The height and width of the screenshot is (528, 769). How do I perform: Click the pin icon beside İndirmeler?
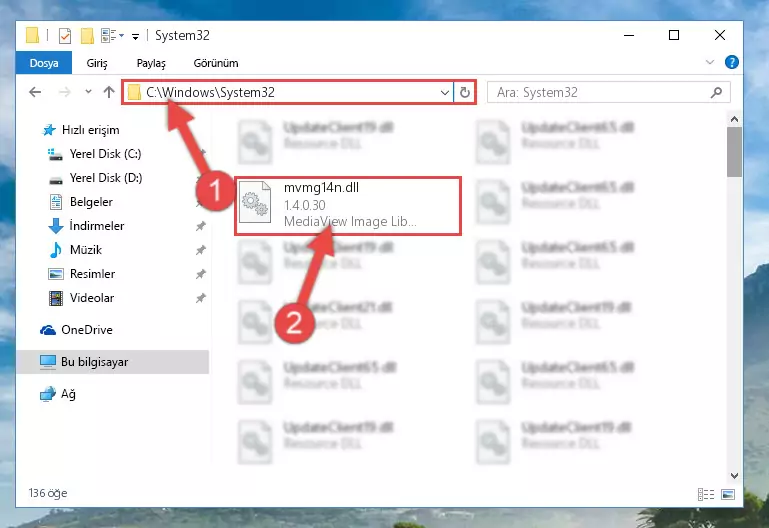coord(201,226)
